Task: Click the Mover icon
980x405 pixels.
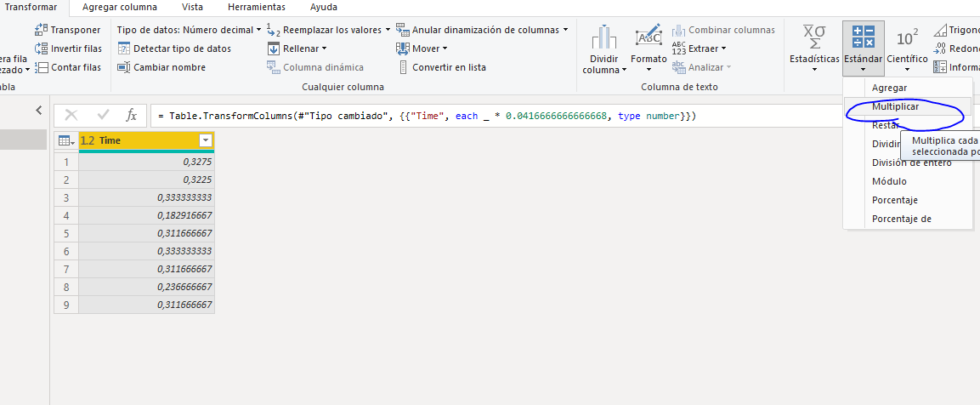Action: [x=402, y=48]
